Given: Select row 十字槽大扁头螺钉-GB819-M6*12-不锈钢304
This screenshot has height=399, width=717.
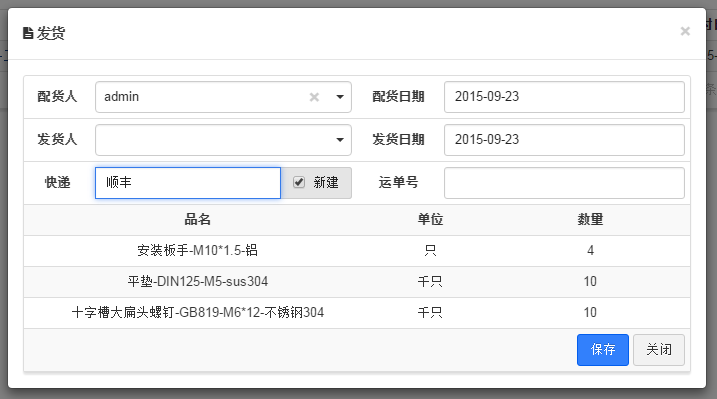Looking at the screenshot, I should (357, 313).
